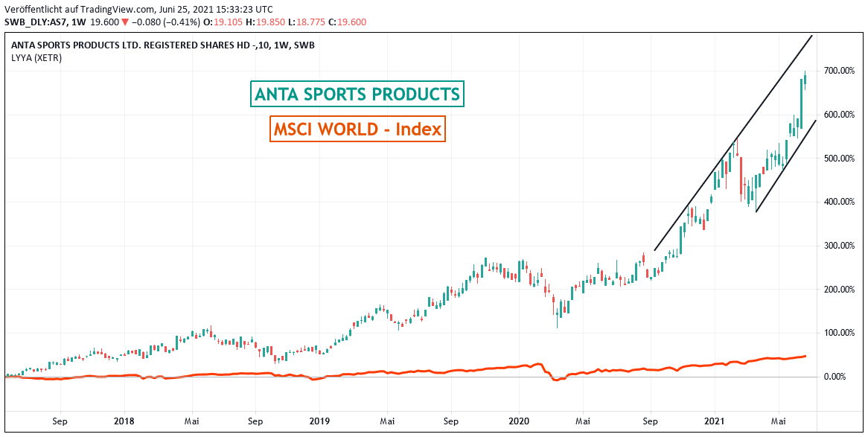Image resolution: width=868 pixels, height=437 pixels.
Task: Click the 'Sep' time label just before 2021
Action: 651,421
